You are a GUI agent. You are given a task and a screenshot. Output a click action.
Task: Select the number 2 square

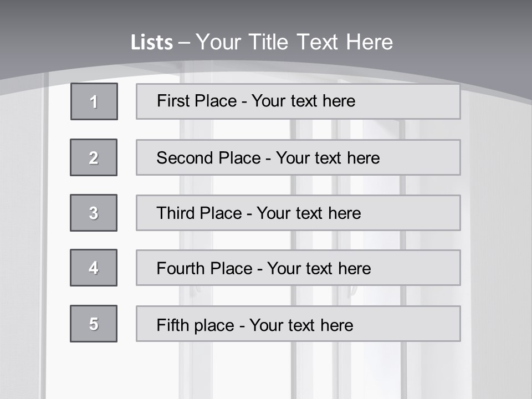94,157
